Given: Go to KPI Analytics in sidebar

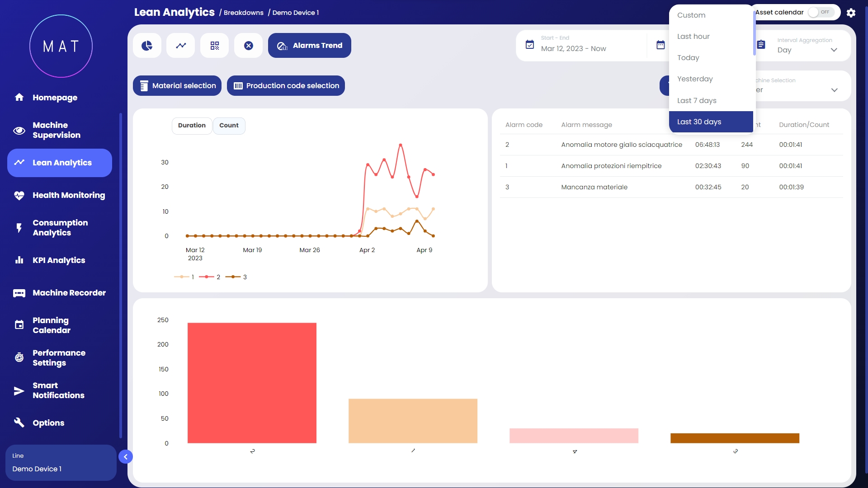Looking at the screenshot, I should [x=59, y=260].
